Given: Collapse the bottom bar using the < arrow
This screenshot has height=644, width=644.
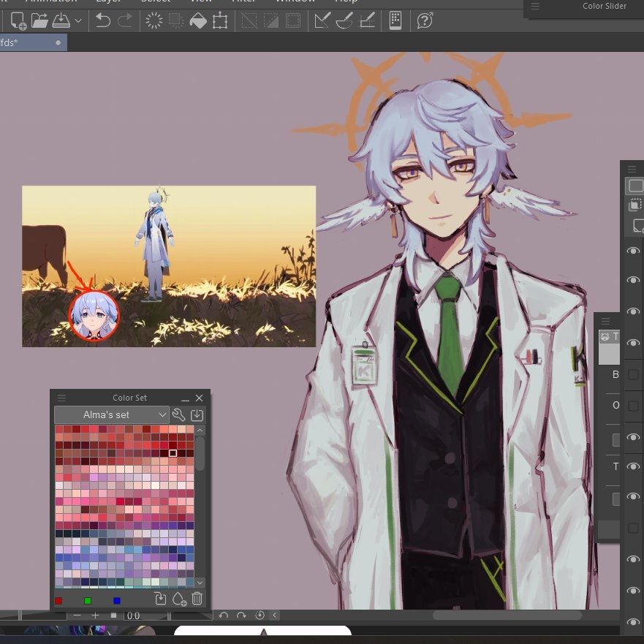Looking at the screenshot, I should (274, 615).
